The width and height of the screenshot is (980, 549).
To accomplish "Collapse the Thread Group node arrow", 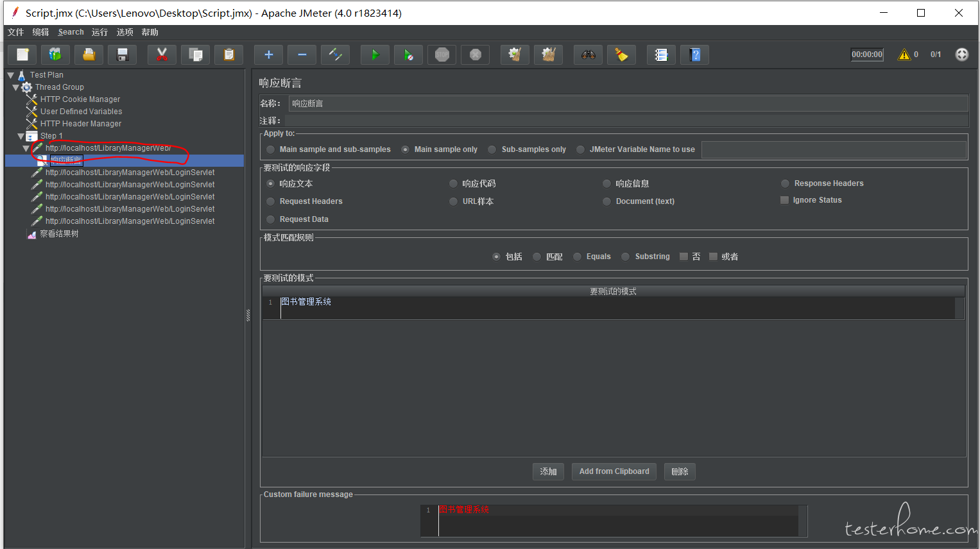I will (15, 87).
